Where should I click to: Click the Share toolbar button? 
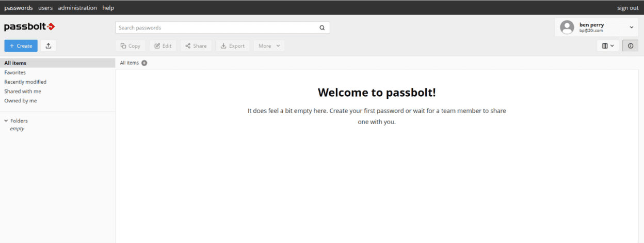(196, 46)
